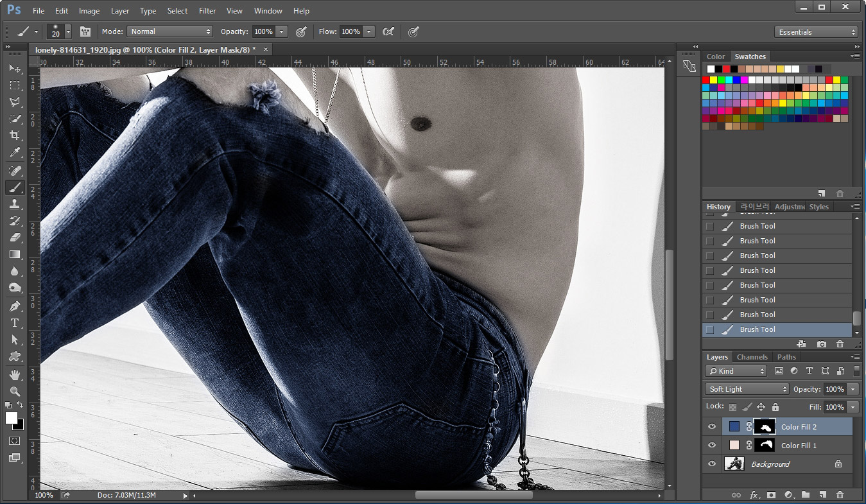Toggle pressure for size button

coord(413,31)
